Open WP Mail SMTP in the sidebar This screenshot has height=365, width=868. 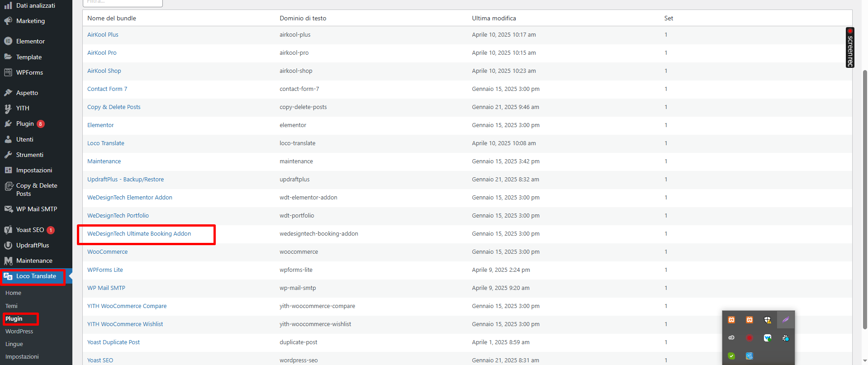[x=37, y=209]
